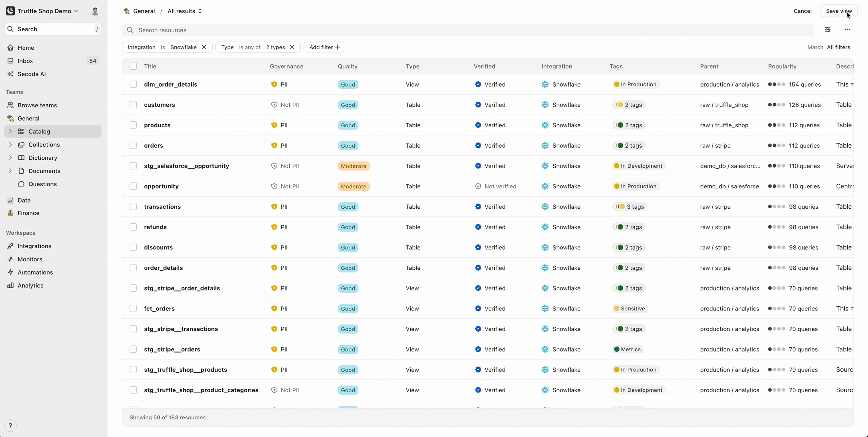Click the Save view button
Viewport: 868px width, 437px height.
click(839, 11)
